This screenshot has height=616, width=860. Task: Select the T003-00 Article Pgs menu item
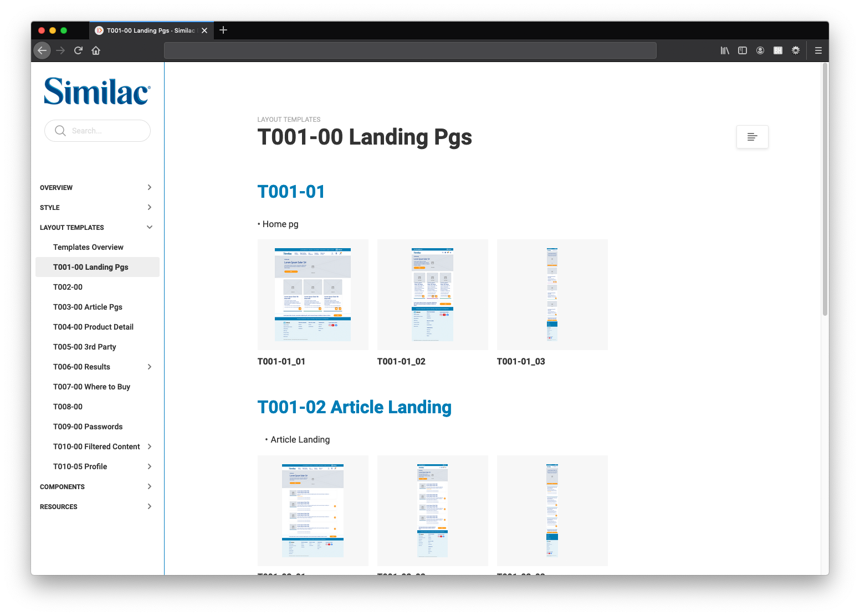(x=88, y=307)
